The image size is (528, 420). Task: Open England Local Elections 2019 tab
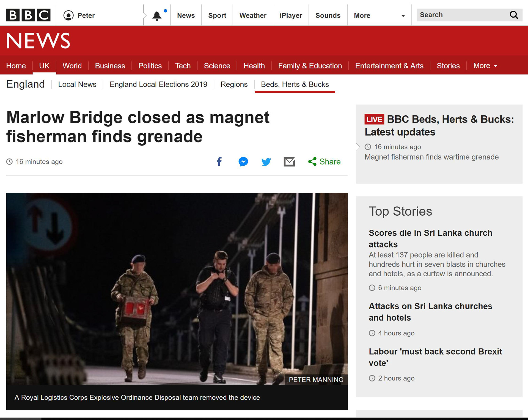click(x=158, y=84)
